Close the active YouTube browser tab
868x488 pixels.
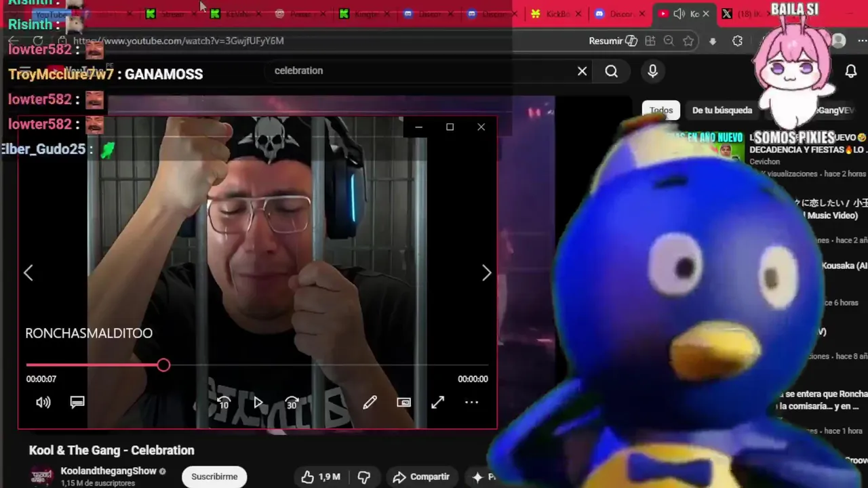706,14
